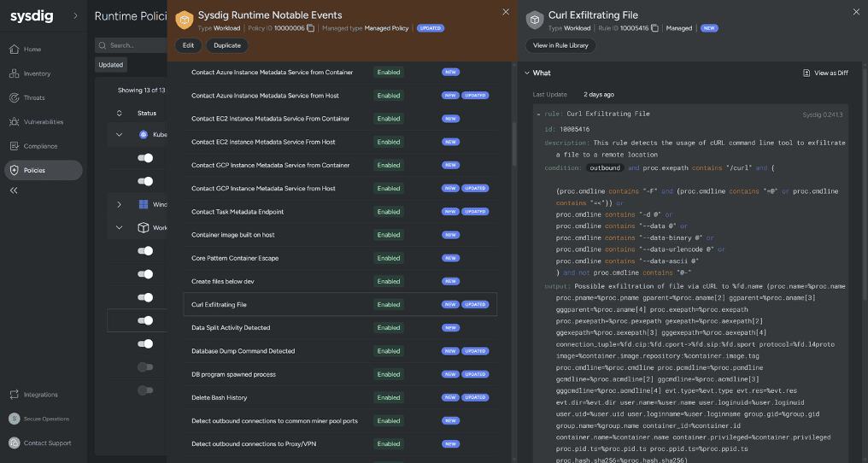
Task: Click the Status column sort arrows
Action: tap(119, 113)
